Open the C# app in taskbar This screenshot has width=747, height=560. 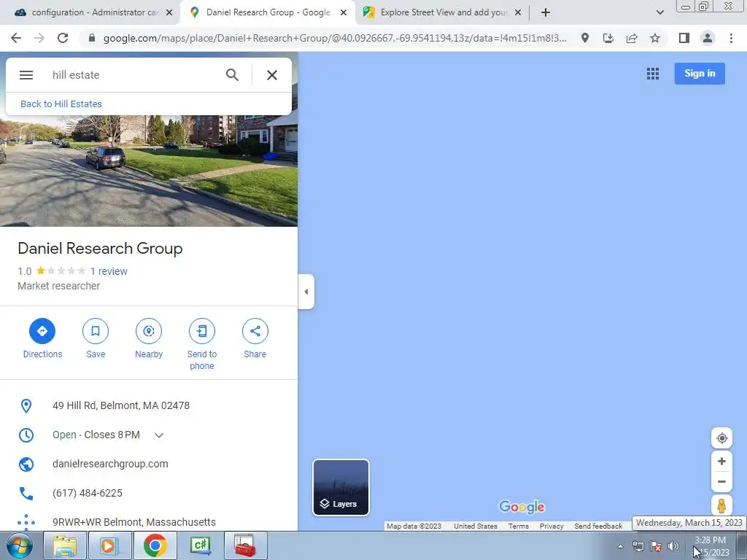pyautogui.click(x=200, y=545)
